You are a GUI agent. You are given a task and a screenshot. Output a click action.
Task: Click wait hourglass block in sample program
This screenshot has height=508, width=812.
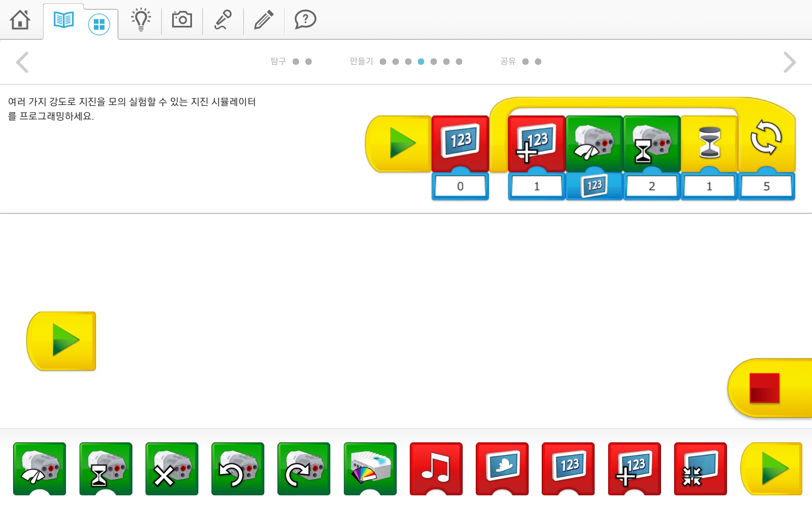coord(709,143)
